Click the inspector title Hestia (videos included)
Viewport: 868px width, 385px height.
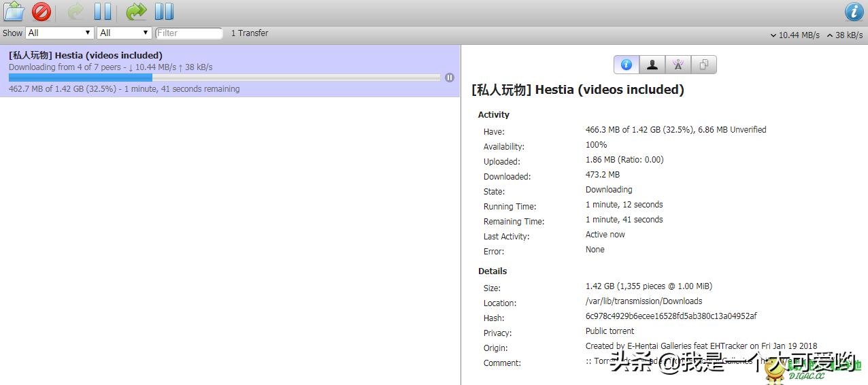tap(578, 90)
